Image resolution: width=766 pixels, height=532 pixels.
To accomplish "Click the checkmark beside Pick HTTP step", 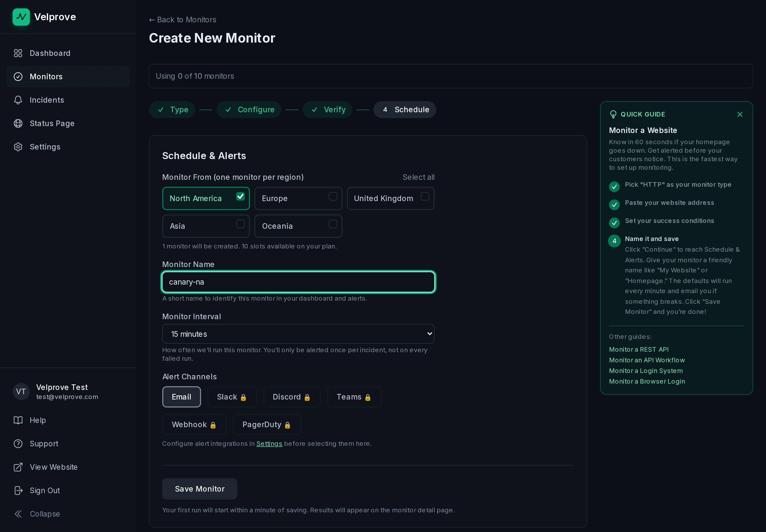I will click(x=614, y=186).
